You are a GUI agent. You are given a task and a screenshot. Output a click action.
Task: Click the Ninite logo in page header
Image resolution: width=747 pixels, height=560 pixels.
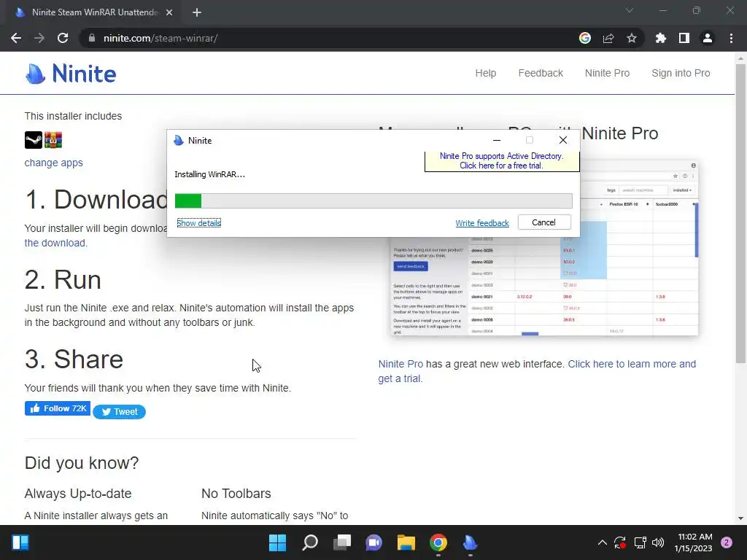[x=71, y=74]
